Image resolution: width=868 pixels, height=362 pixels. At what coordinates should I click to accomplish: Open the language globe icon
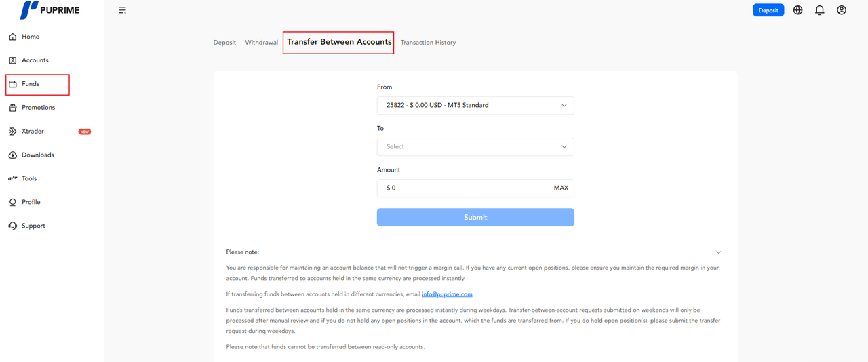pyautogui.click(x=797, y=10)
